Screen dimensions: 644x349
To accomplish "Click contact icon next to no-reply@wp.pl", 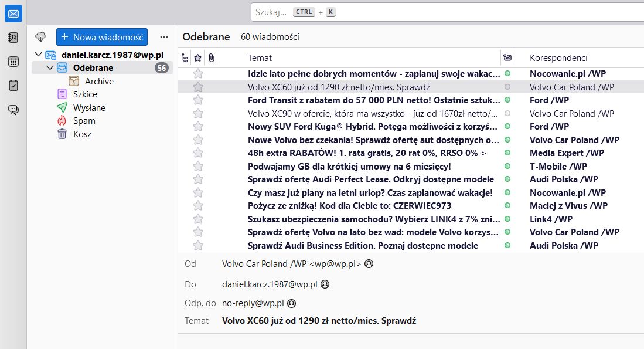I will (x=291, y=303).
